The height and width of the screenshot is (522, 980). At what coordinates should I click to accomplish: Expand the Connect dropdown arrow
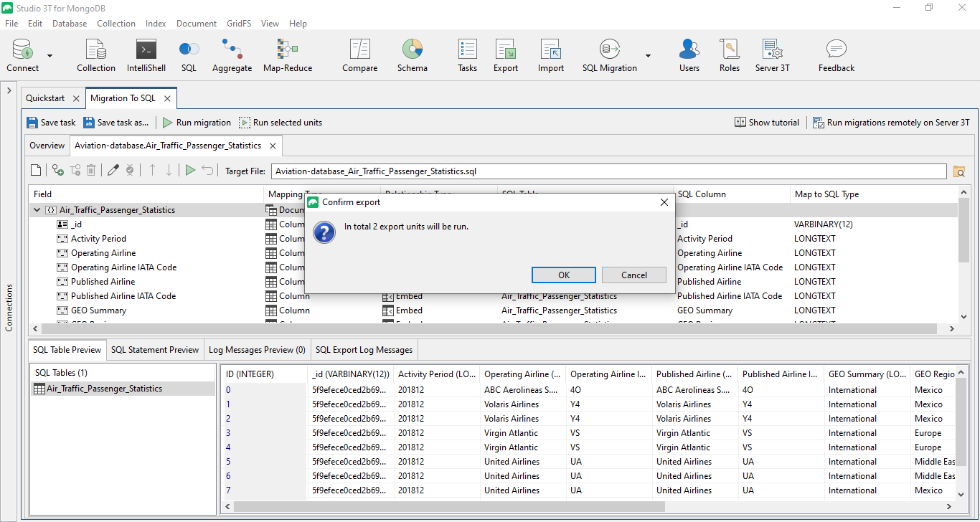(50, 56)
